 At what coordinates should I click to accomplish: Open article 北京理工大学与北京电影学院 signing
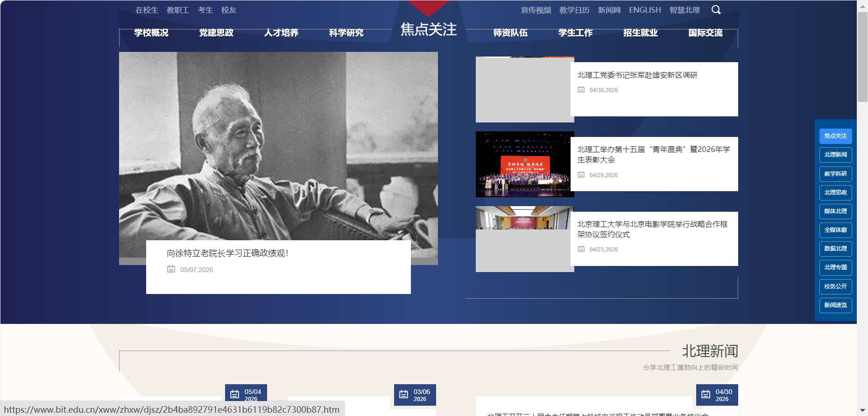coord(652,229)
